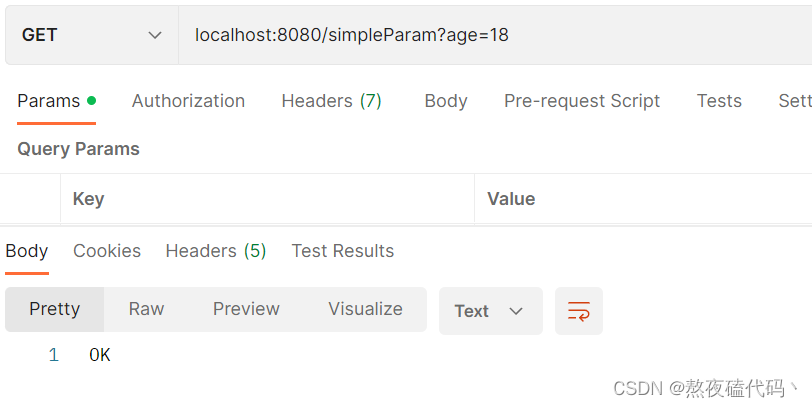The height and width of the screenshot is (408, 812).
Task: Click the chevron beside GET
Action: pyautogui.click(x=154, y=35)
